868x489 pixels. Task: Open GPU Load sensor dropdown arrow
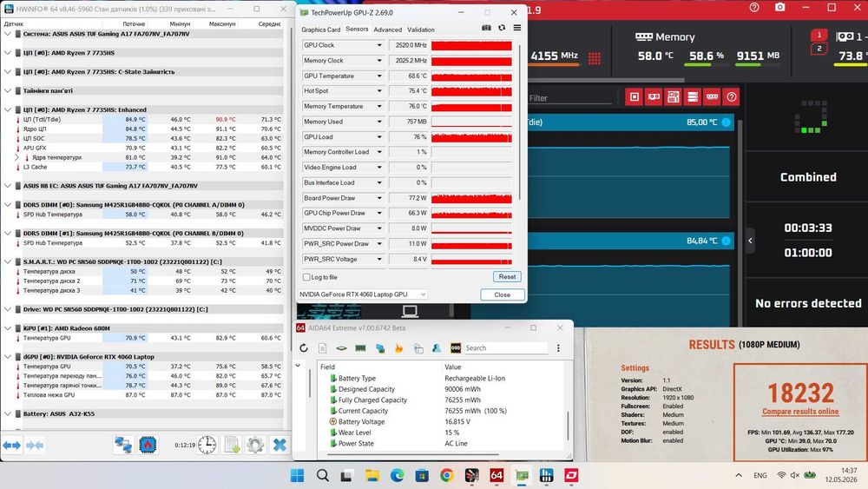pyautogui.click(x=379, y=136)
